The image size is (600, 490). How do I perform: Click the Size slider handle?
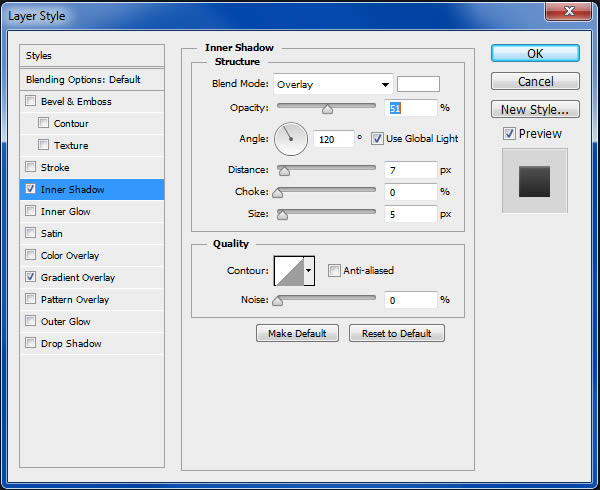coord(282,215)
